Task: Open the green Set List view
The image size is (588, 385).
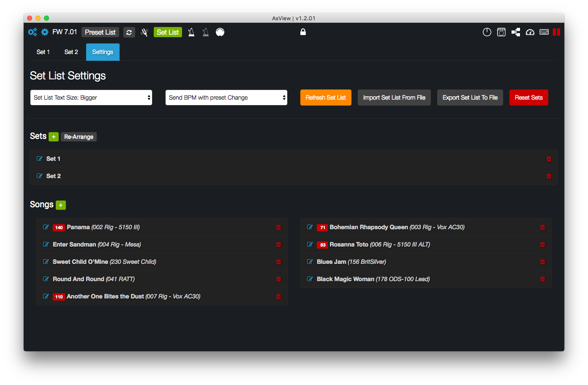Action: pos(168,33)
